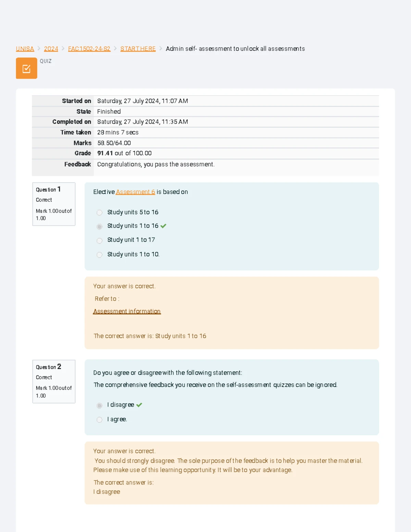The height and width of the screenshot is (532, 411).
Task: Select the I agree option
Action: [x=99, y=420]
